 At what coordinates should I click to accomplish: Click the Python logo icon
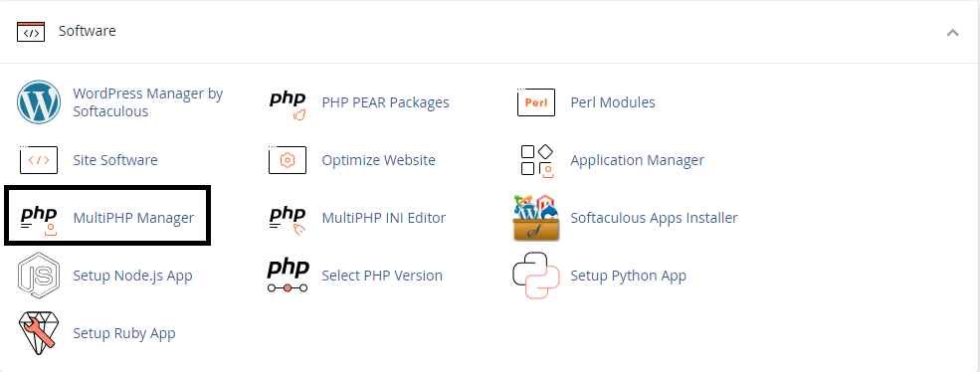coord(536,276)
